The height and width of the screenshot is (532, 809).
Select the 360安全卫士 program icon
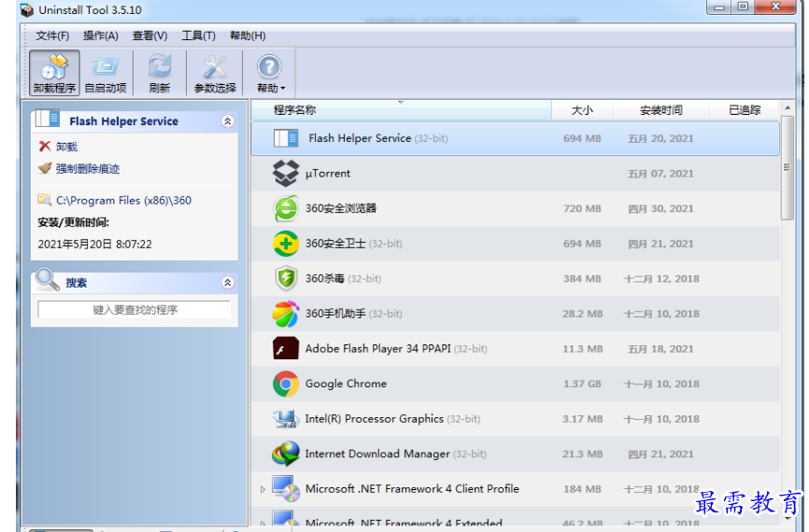pyautogui.click(x=285, y=244)
